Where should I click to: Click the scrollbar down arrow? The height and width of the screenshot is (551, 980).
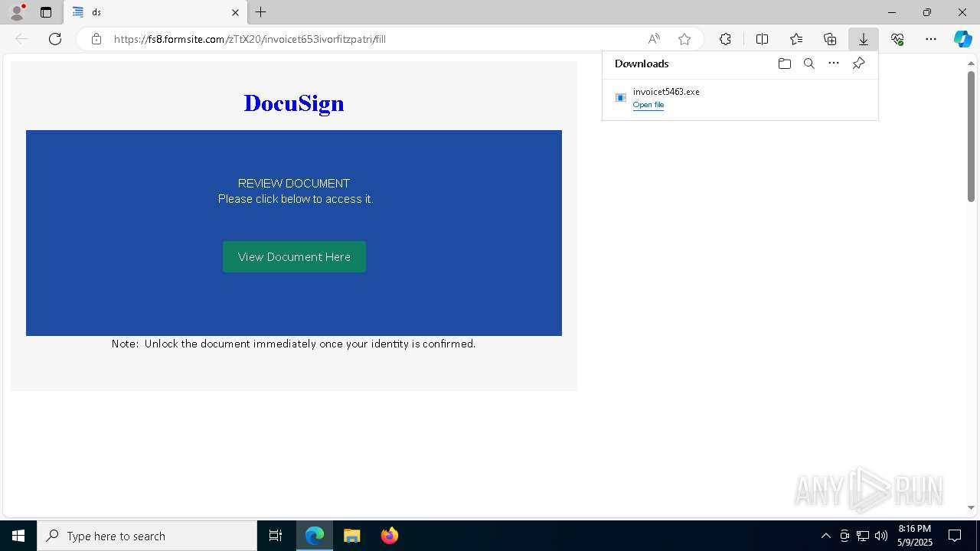pyautogui.click(x=971, y=507)
